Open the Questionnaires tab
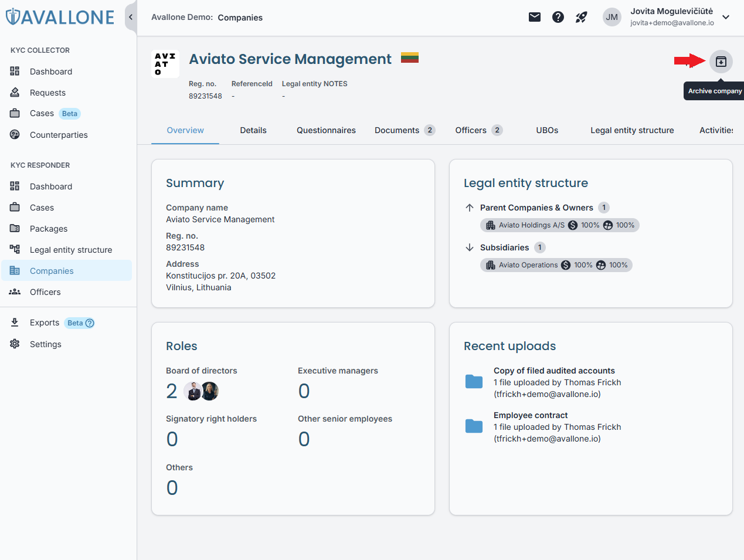 tap(326, 130)
